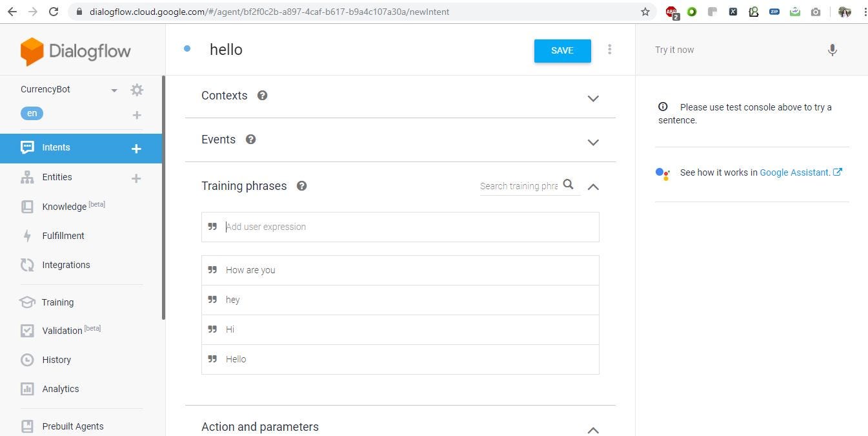Select the Intents section in the sidebar

[56, 147]
